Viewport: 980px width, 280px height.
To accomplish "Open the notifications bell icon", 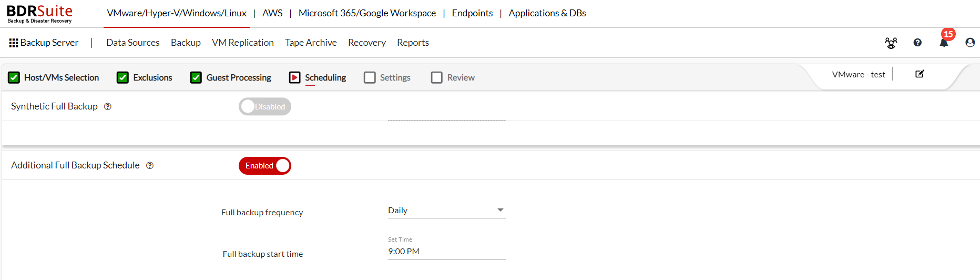I will [x=944, y=43].
